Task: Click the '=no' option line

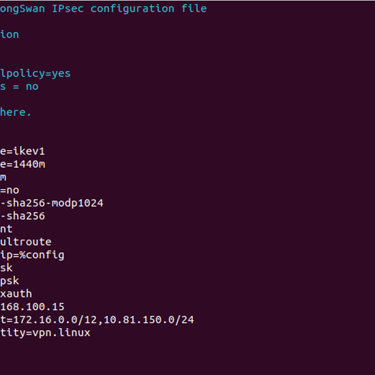Action: (x=10, y=191)
